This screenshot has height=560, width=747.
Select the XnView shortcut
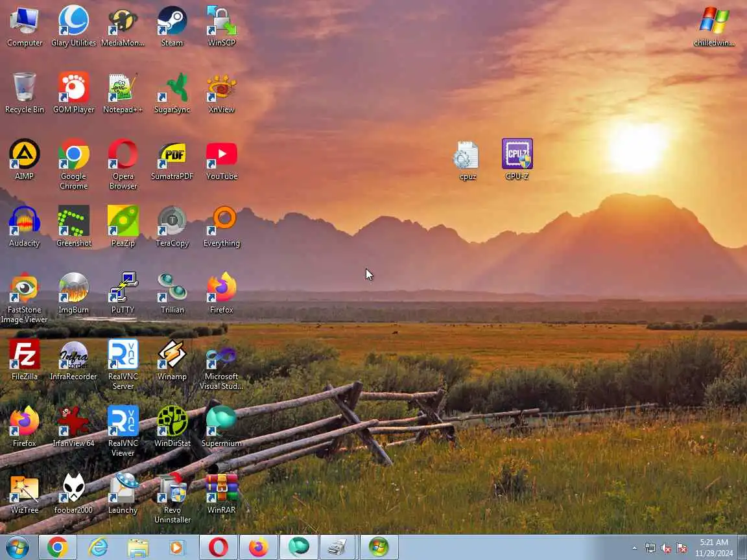click(222, 93)
